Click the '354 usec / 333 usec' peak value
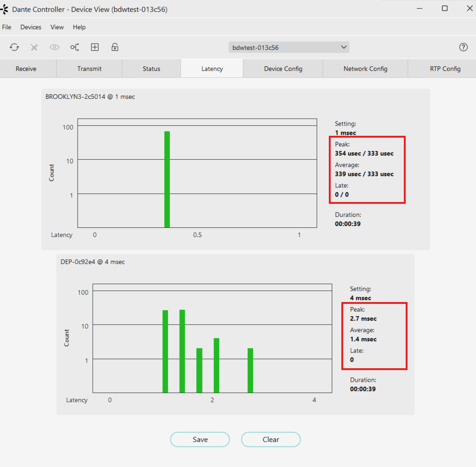The height and width of the screenshot is (467, 476). click(x=364, y=153)
